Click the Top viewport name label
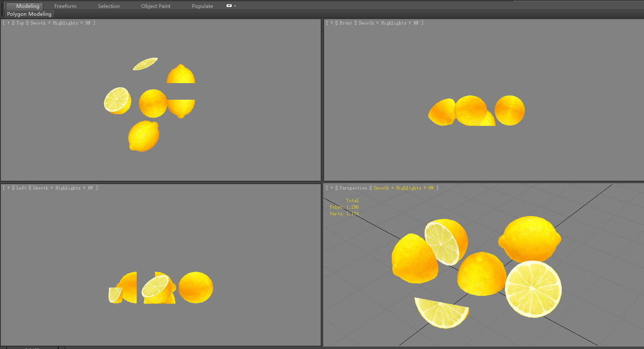Viewport: 644px width, 349px height. (x=20, y=23)
